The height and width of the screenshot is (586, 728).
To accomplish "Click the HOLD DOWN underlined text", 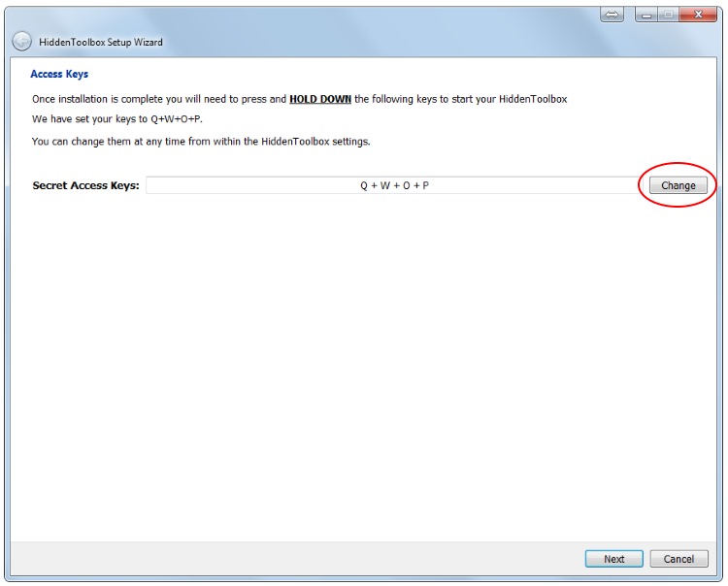I will click(320, 99).
